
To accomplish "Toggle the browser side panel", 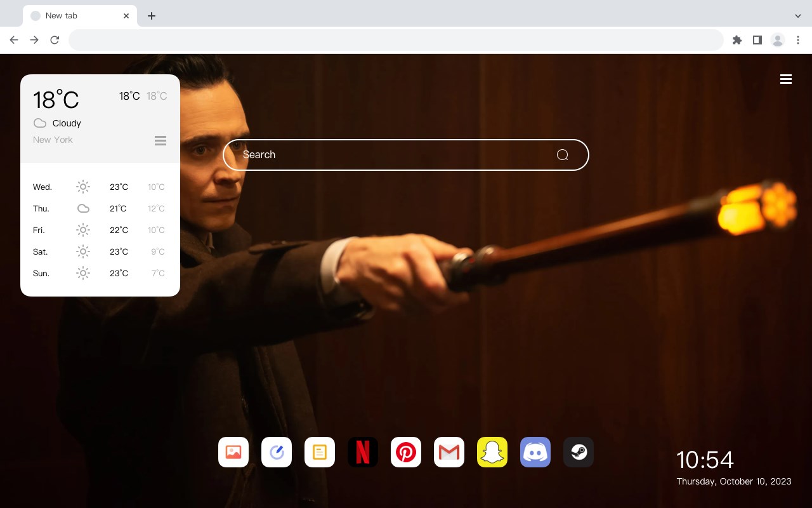I will click(757, 40).
